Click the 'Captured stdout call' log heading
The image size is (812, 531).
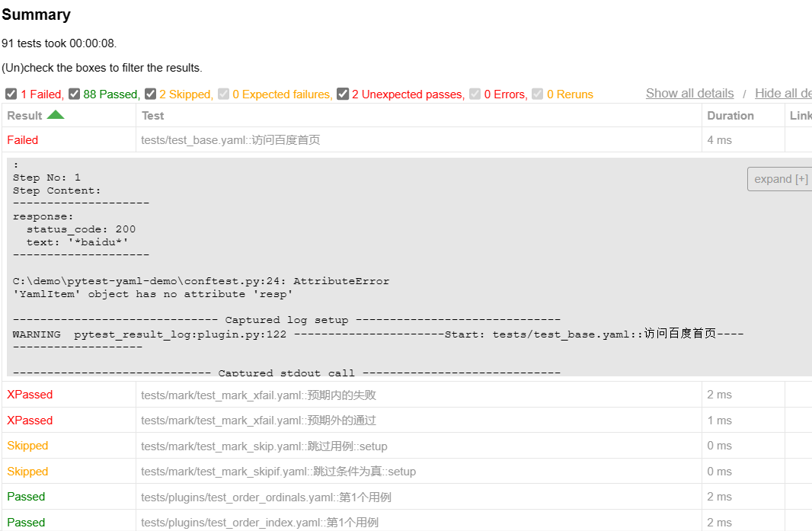click(x=286, y=372)
